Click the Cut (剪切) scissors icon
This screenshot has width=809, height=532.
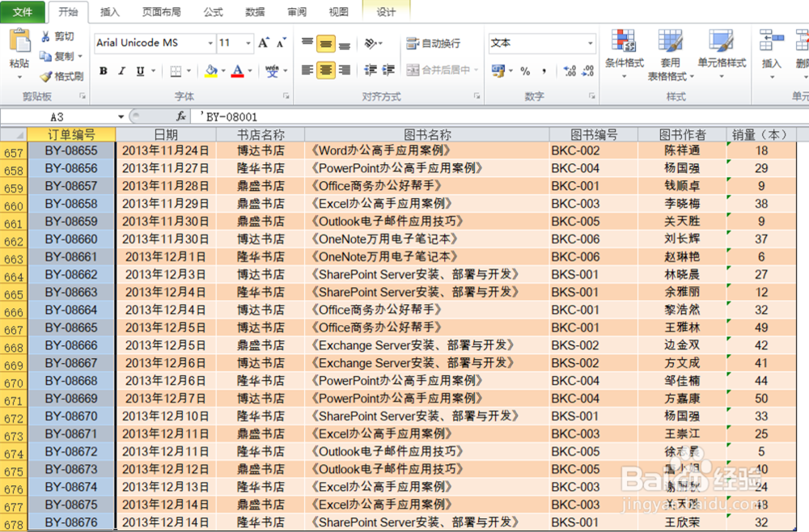click(45, 36)
